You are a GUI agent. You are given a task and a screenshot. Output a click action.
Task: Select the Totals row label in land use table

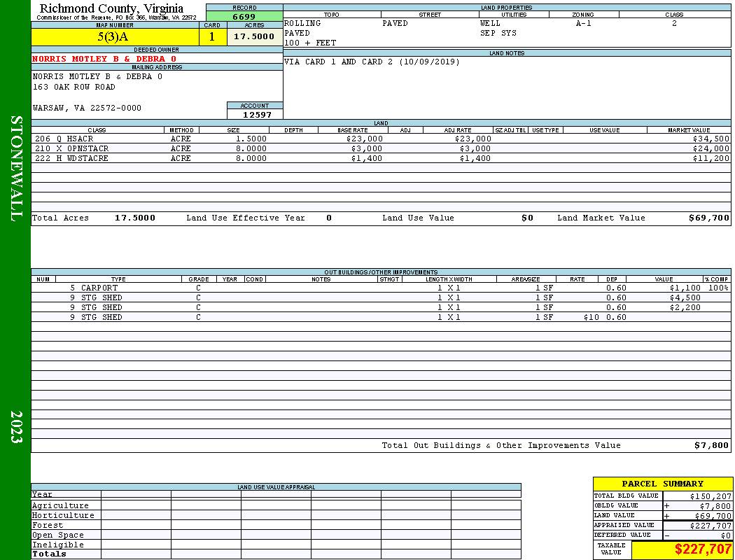coord(49,554)
